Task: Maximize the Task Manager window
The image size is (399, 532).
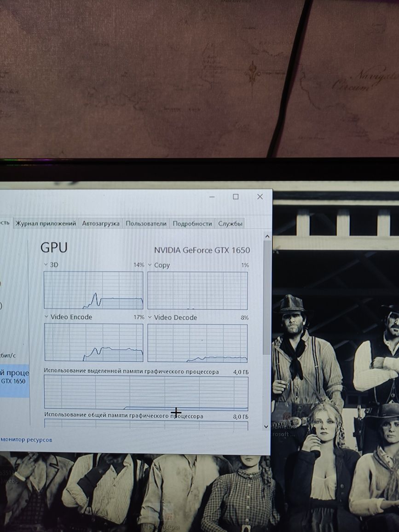Action: click(x=236, y=197)
